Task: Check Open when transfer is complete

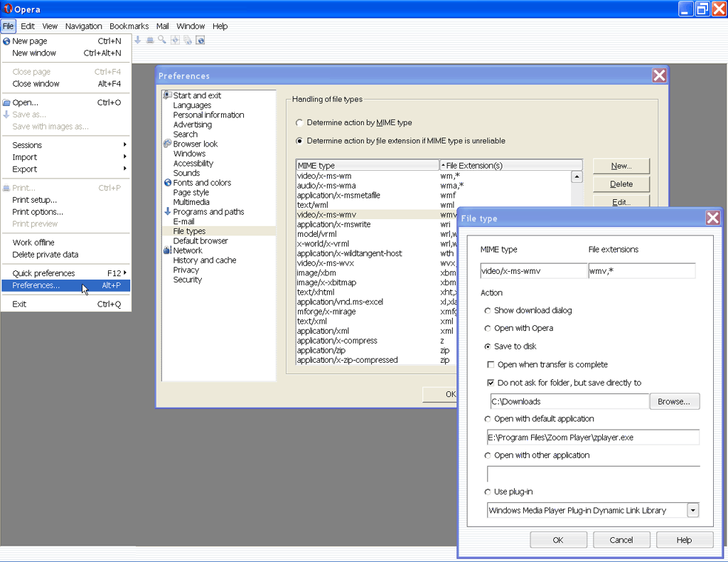Action: 490,365
